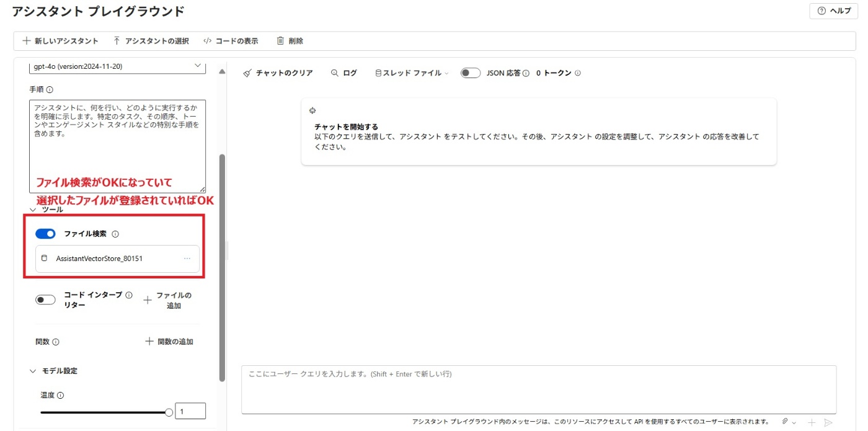Click the info icon beside コード インタープリター
Image resolution: width=868 pixels, height=431 pixels.
(x=129, y=295)
